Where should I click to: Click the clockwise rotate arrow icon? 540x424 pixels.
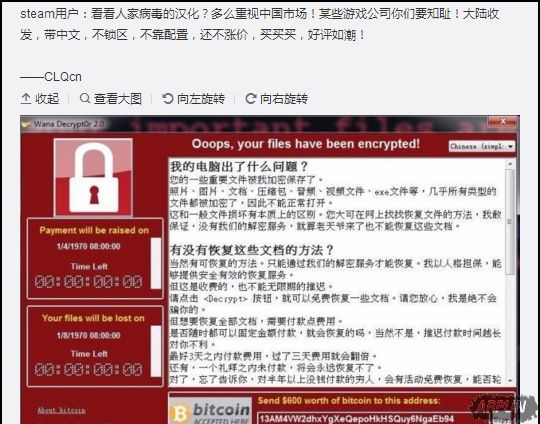click(x=251, y=99)
